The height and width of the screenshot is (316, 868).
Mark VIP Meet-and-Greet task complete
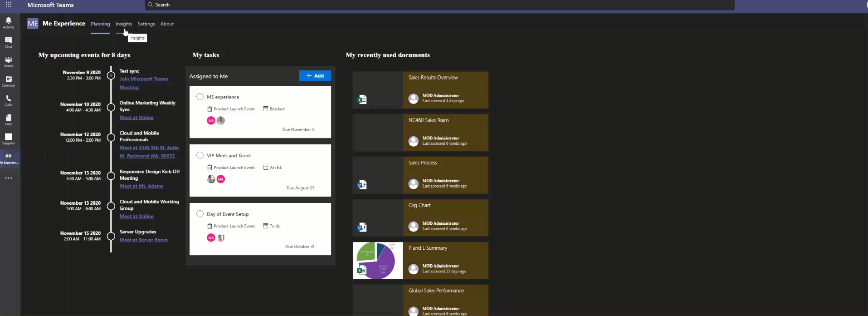click(200, 155)
